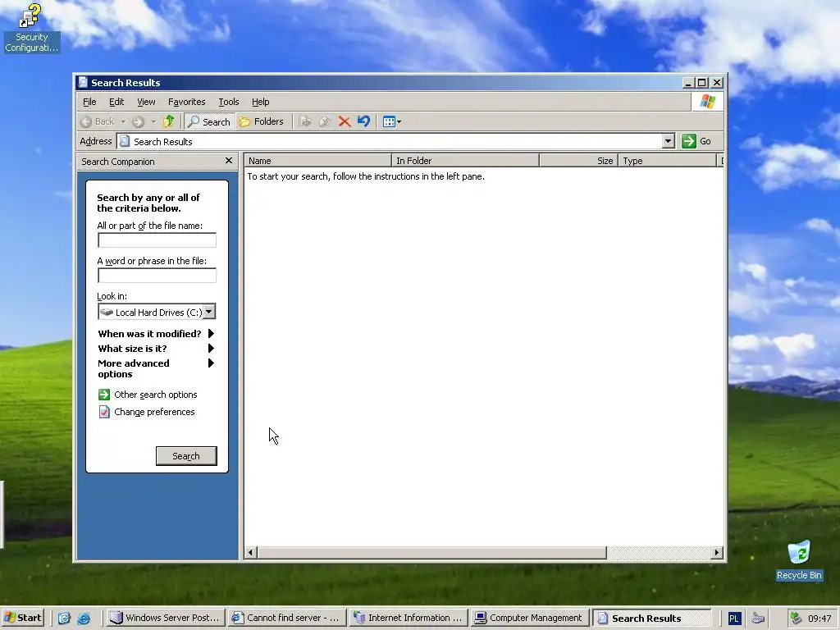
Task: Open the Favorites menu
Action: point(186,102)
